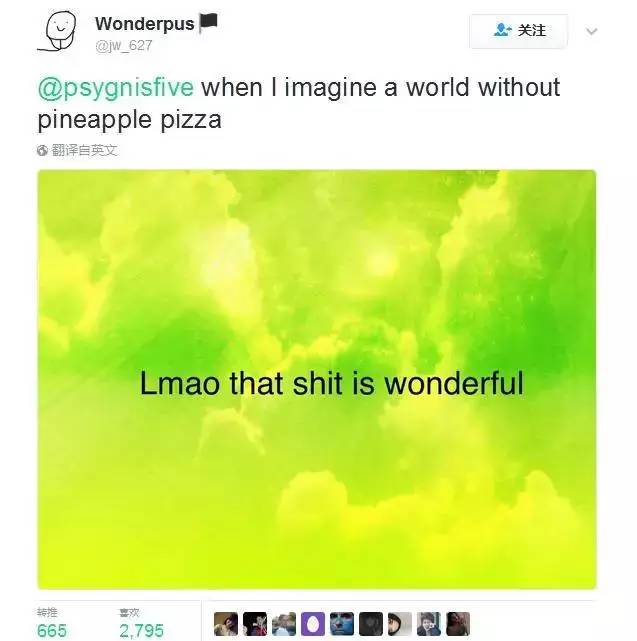Open the purple egg default avatar

(313, 624)
